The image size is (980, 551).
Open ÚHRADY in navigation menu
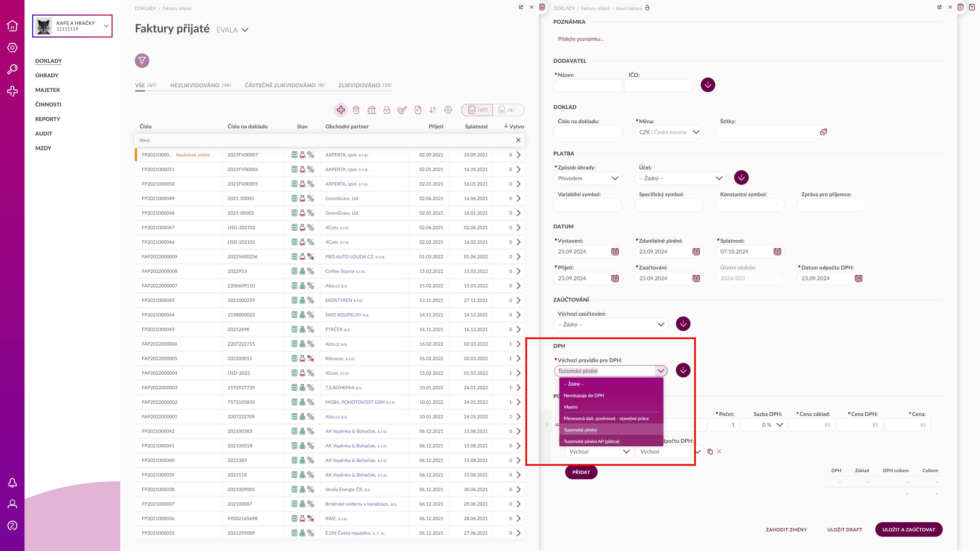(47, 75)
